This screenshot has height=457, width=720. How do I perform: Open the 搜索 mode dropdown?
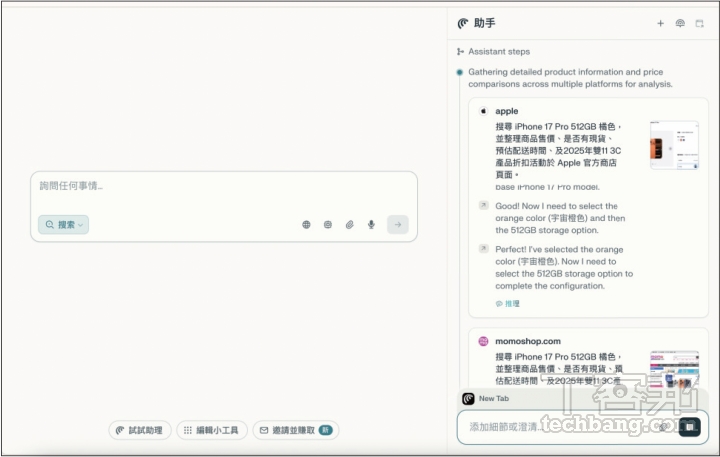click(63, 225)
